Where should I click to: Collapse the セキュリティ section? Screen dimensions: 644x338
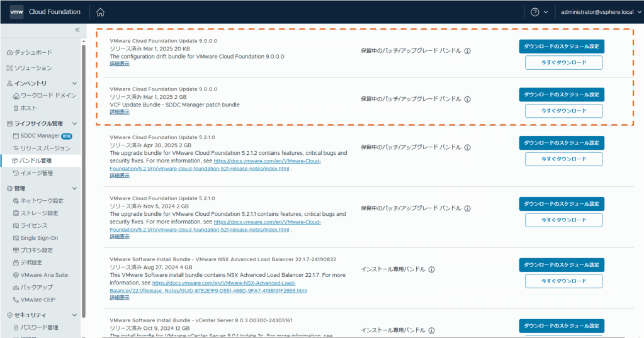tap(75, 315)
